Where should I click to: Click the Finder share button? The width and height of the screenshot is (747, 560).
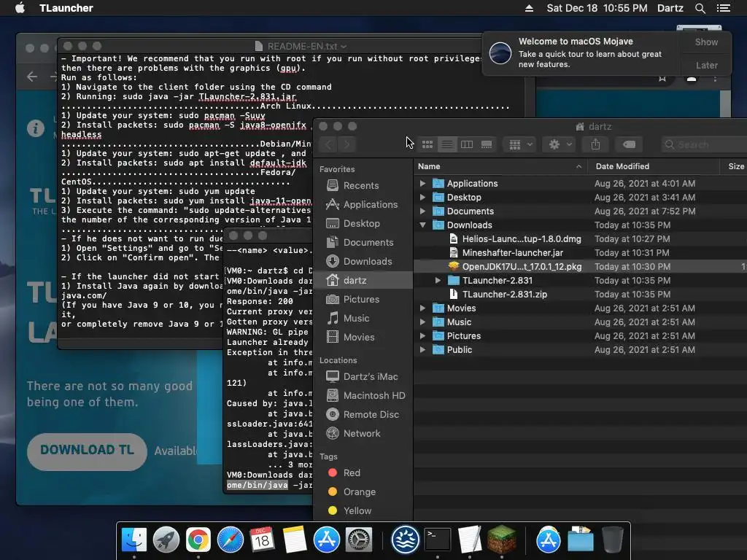point(595,144)
